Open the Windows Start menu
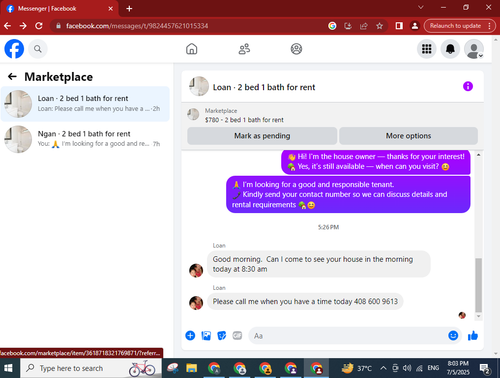The width and height of the screenshot is (500, 378). (x=8, y=368)
